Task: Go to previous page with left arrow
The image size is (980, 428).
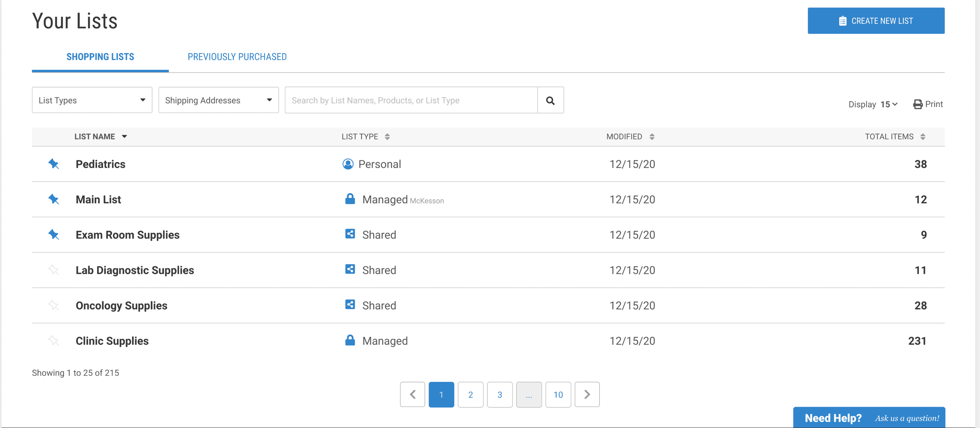Action: pyautogui.click(x=412, y=395)
